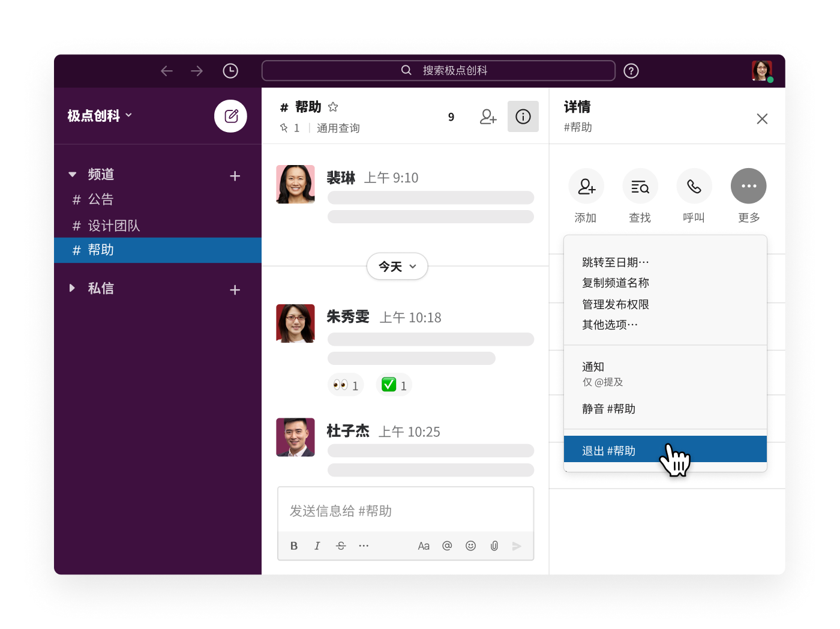
Task: Click sender name 杜子杰
Action: pyautogui.click(x=348, y=431)
